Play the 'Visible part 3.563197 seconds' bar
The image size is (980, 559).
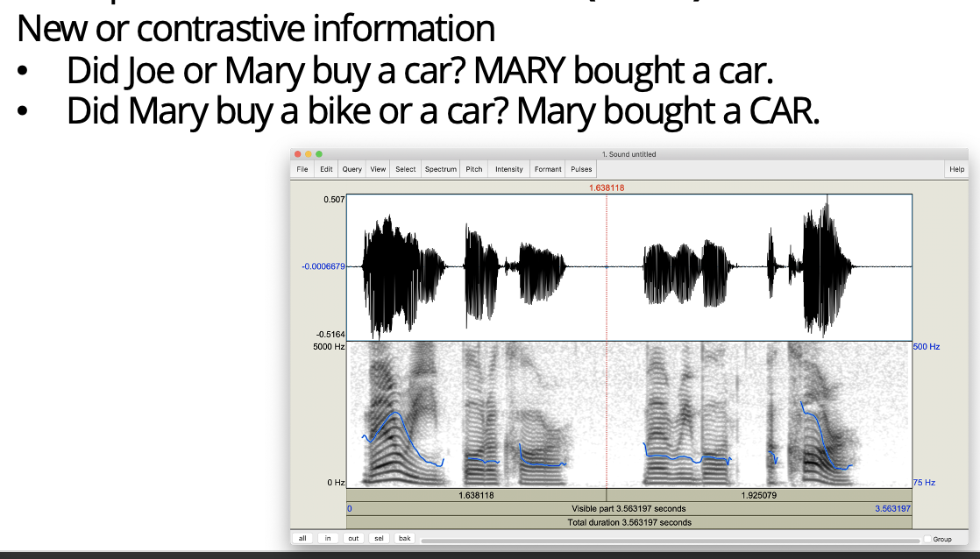point(628,508)
